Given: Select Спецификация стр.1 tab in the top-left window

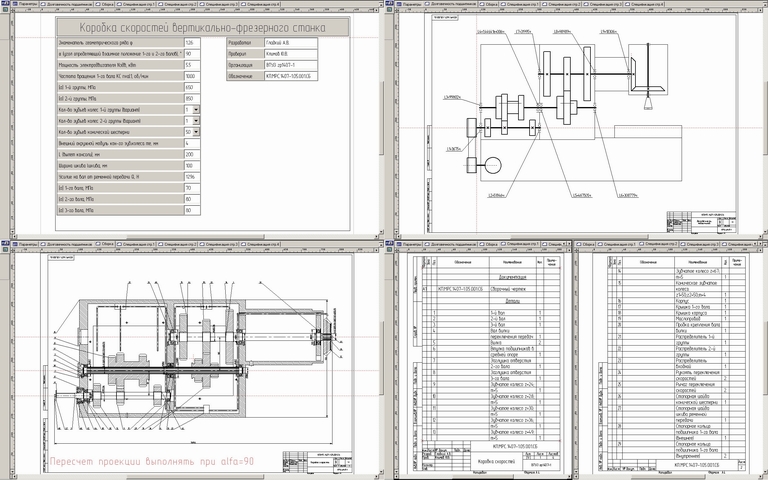Looking at the screenshot, I should tap(138, 3).
